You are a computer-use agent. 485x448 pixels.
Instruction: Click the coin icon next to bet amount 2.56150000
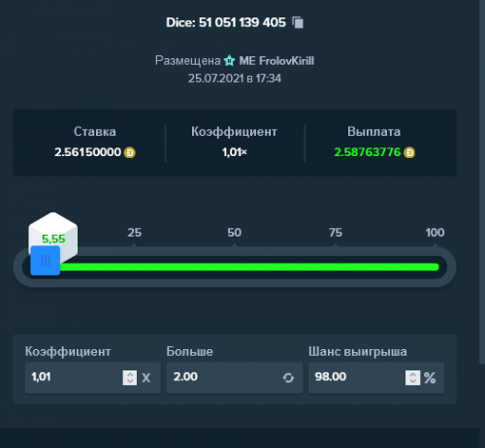coord(130,152)
